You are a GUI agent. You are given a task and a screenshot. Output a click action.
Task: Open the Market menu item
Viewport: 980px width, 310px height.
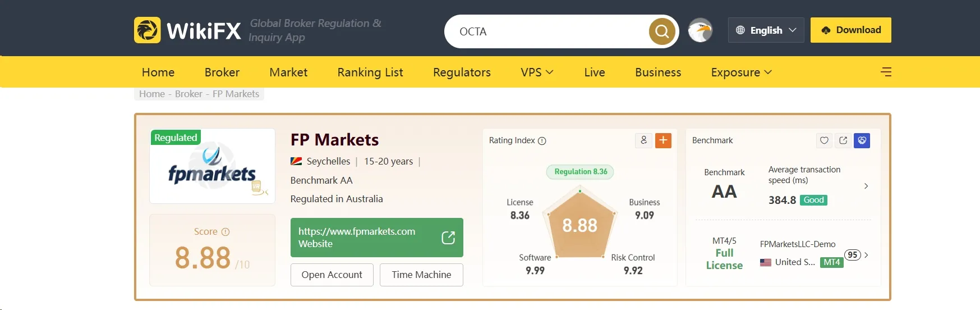point(288,72)
